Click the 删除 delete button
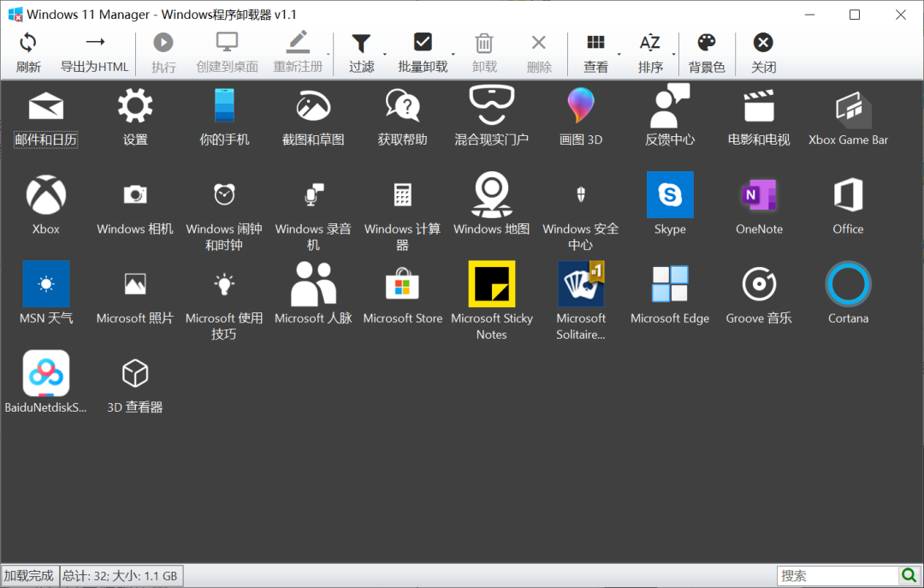924x588 pixels. [539, 53]
